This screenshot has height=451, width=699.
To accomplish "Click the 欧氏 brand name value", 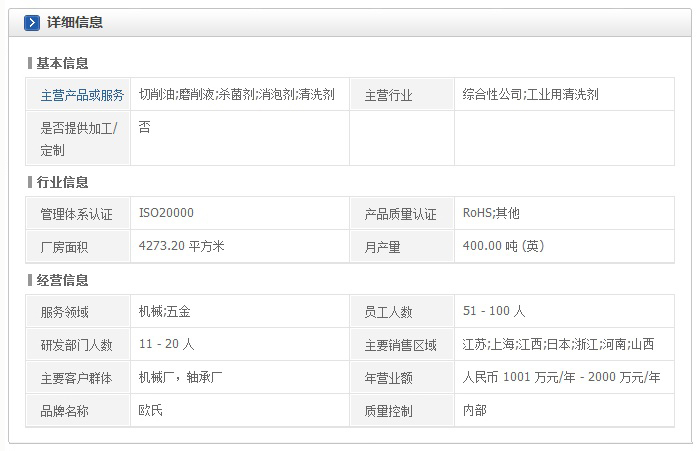I will point(151,410).
